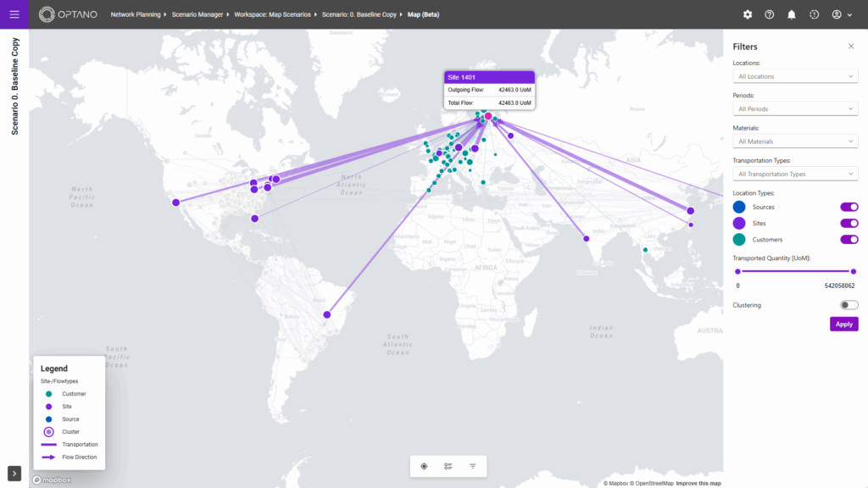Open the hamburger menu in top-left

(x=14, y=14)
